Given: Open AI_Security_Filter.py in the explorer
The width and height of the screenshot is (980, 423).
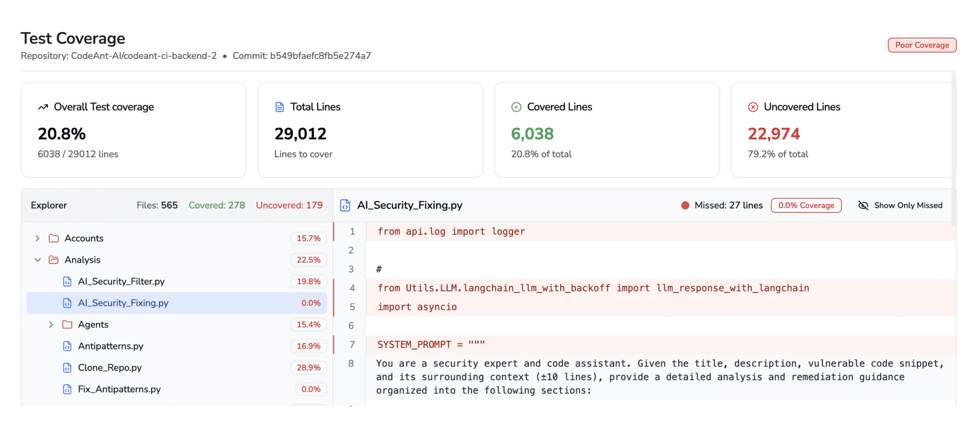Looking at the screenshot, I should [x=177, y=282].
